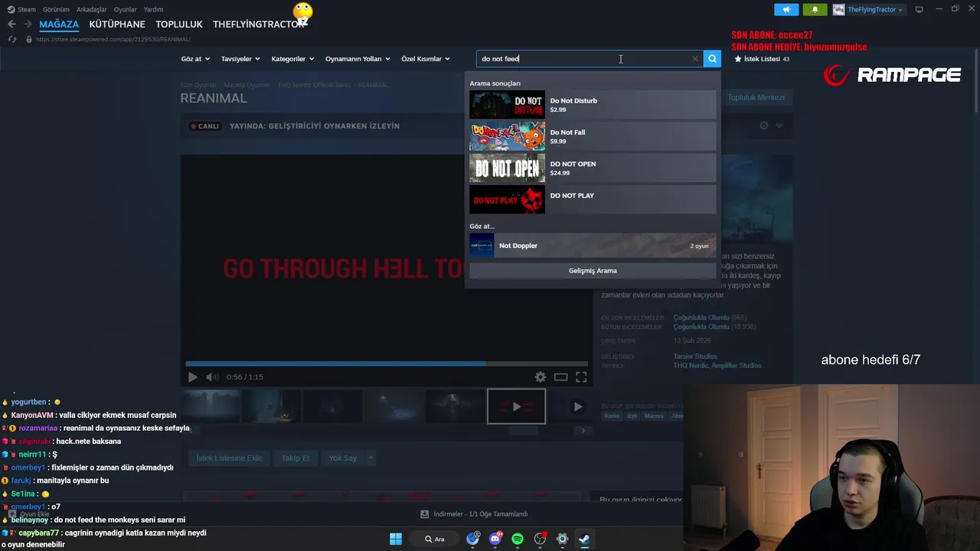This screenshot has height=551, width=980.
Task: Play the trailer video
Action: tap(193, 377)
